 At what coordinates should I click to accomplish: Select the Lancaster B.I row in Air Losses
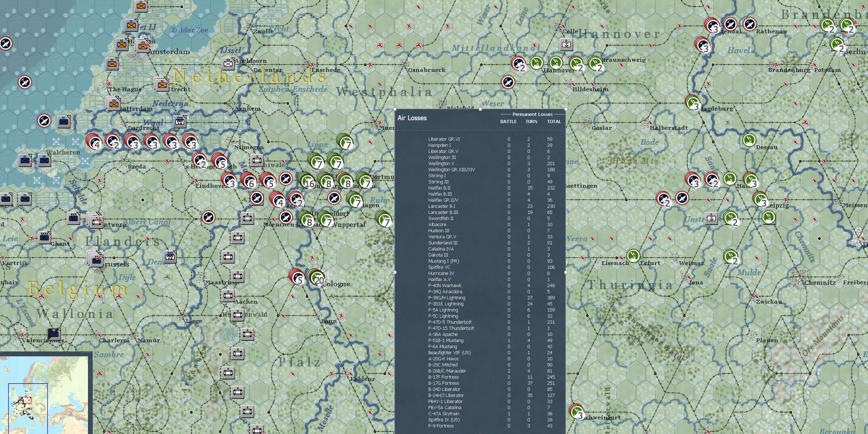click(x=480, y=206)
